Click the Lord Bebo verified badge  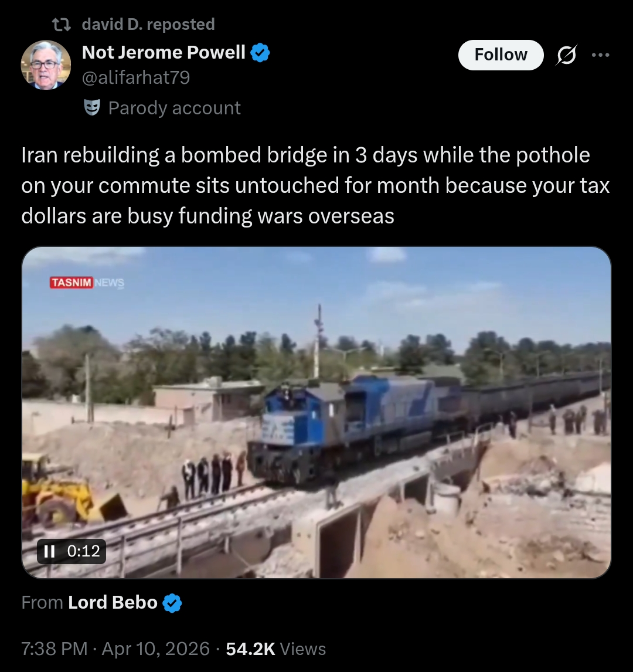click(172, 603)
